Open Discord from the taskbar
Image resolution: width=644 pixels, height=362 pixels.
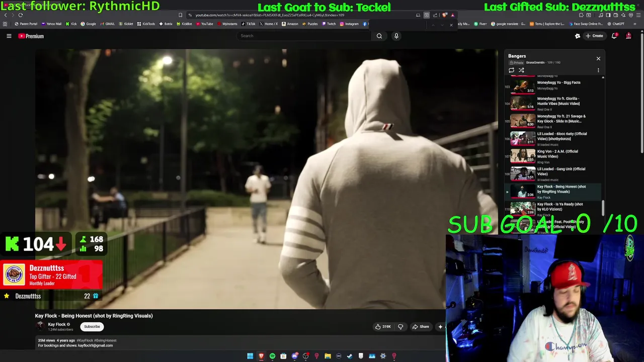(x=295, y=356)
